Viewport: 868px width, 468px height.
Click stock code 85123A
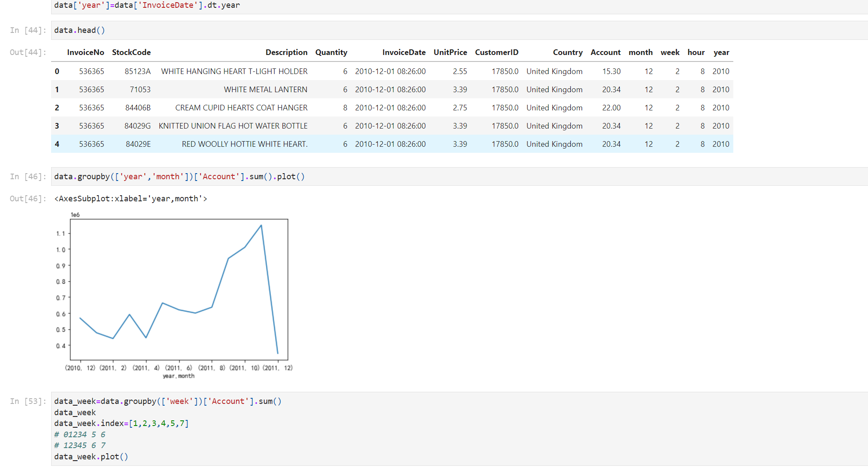click(138, 71)
